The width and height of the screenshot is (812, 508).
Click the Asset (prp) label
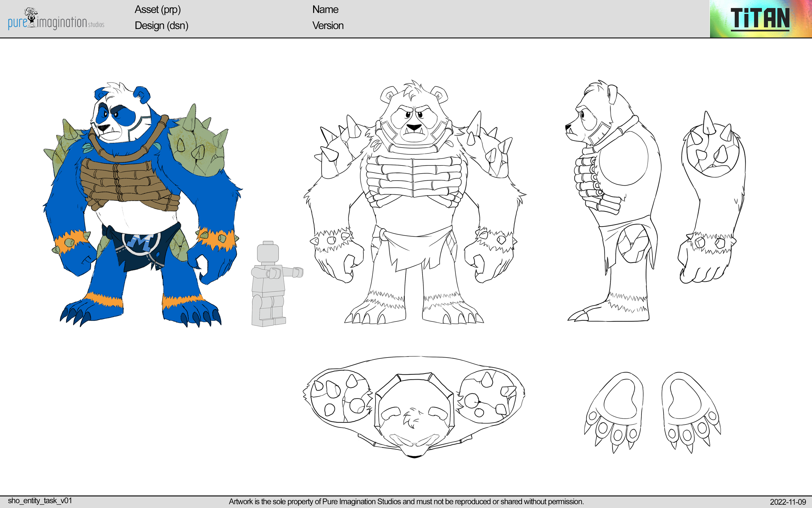coord(158,10)
